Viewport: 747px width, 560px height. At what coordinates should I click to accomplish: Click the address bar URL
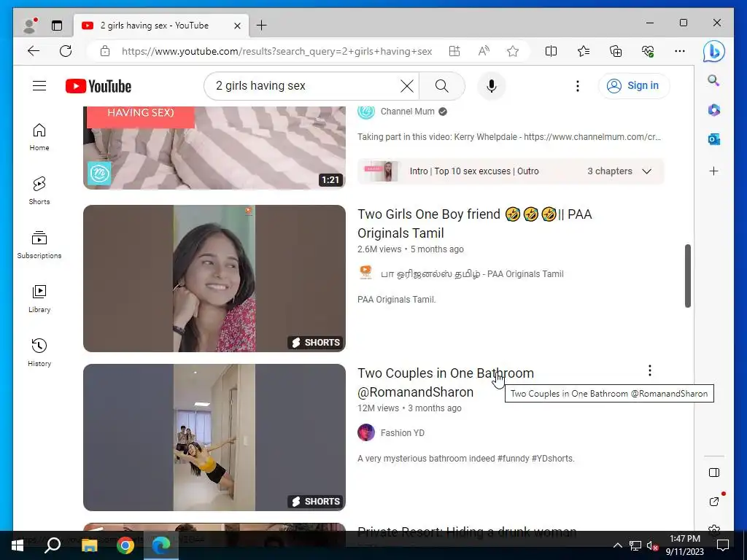tap(276, 51)
